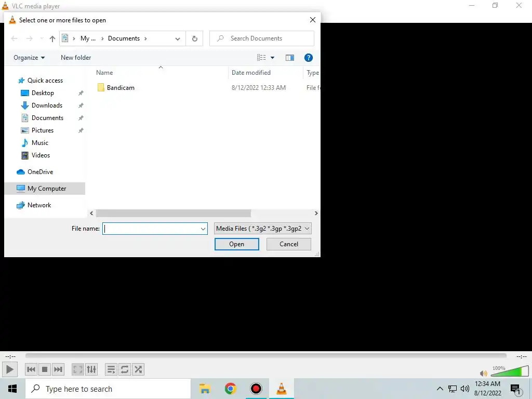The height and width of the screenshot is (399, 532).
Task: Toggle VLC shuffle random mode
Action: (138, 369)
